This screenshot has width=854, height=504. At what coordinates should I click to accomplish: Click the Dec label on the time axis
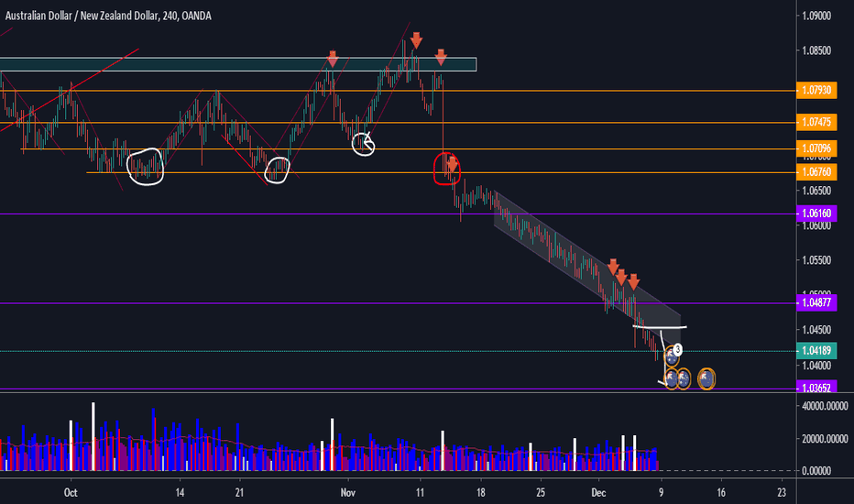(x=599, y=491)
